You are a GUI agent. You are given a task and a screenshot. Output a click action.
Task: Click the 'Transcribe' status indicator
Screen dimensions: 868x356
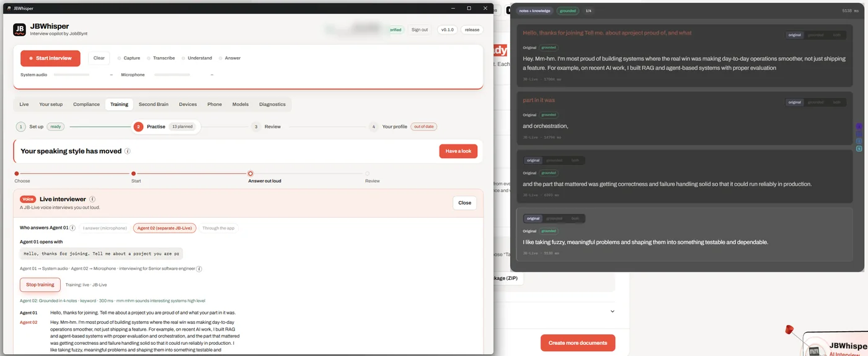coord(161,58)
